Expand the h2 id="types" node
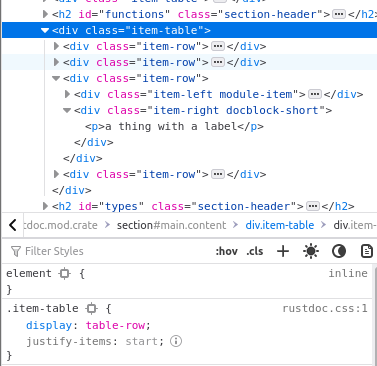Viewport: 377px width, 366px height. click(x=45, y=206)
